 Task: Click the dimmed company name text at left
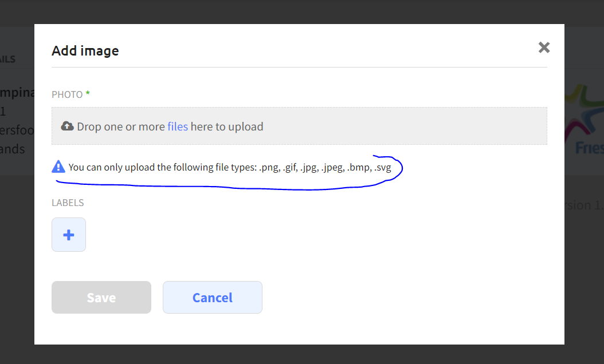pos(17,92)
